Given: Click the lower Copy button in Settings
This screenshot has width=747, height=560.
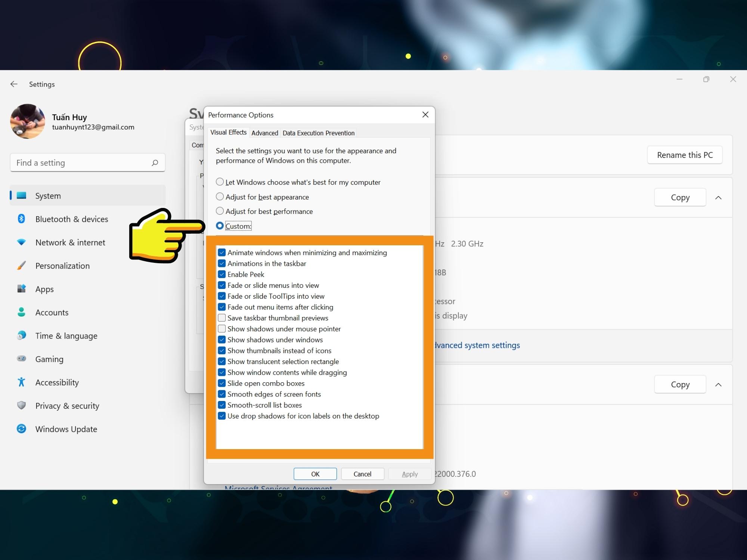Looking at the screenshot, I should 680,384.
